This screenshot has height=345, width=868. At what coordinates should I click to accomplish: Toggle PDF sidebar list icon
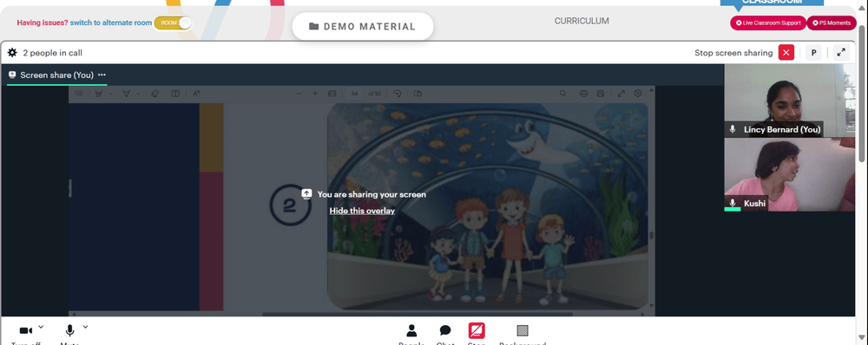pyautogui.click(x=79, y=94)
